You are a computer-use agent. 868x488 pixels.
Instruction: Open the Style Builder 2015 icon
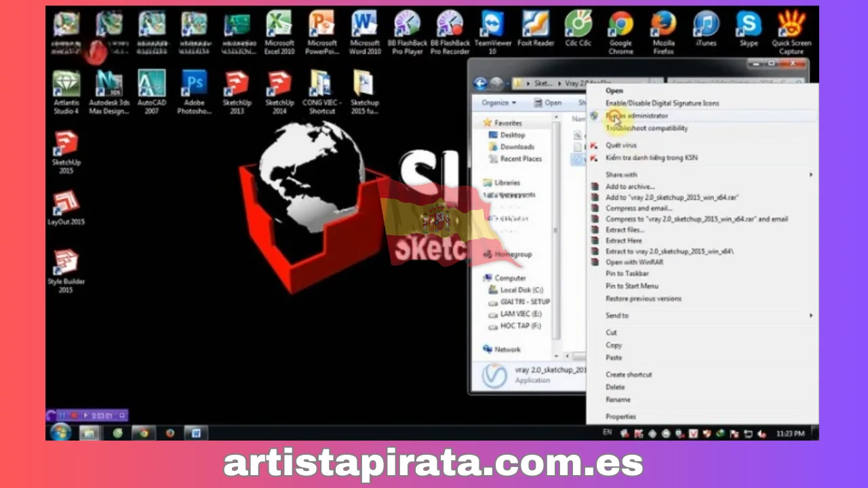coord(66,271)
